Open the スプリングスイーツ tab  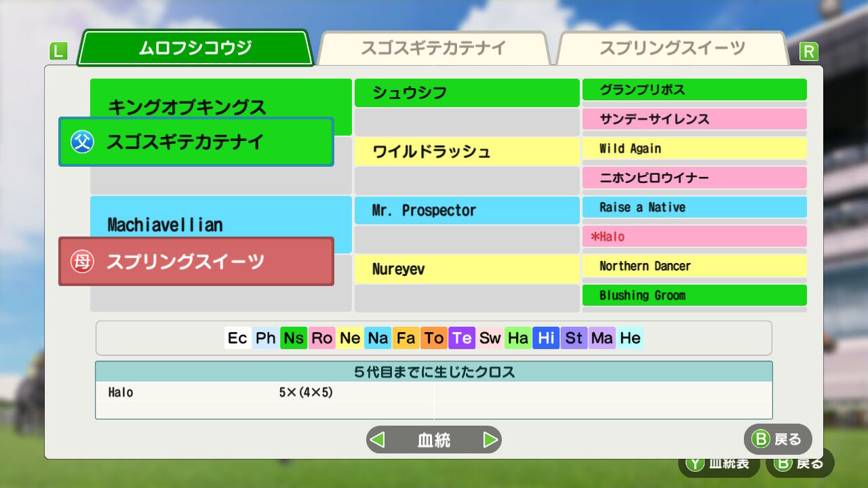[672, 48]
